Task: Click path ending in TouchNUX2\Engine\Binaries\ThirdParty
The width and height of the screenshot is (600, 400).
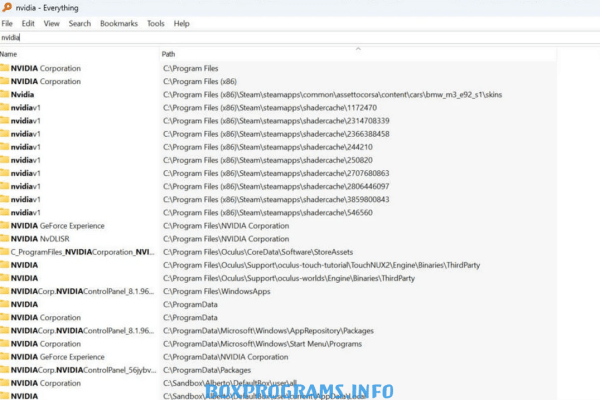Action: (x=321, y=265)
